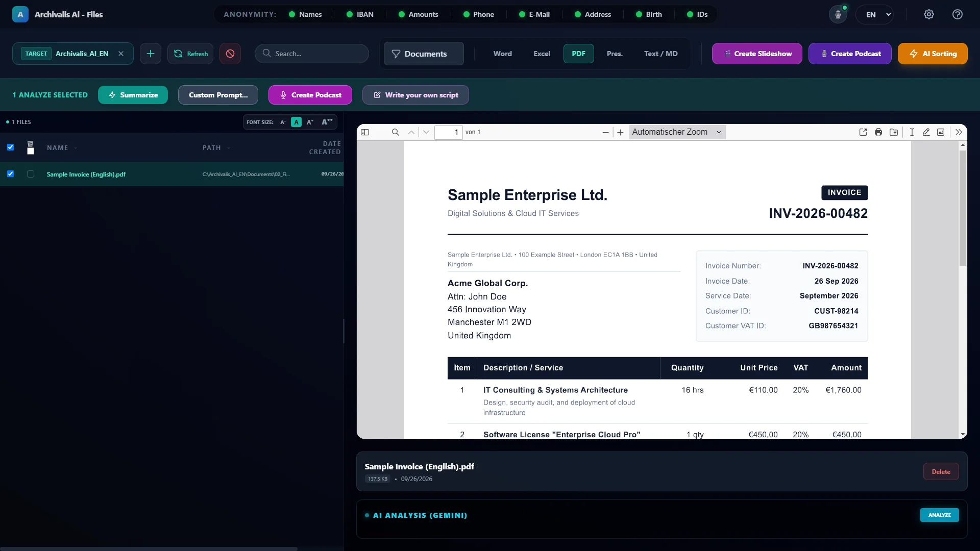Filter by Pres. files
Image resolution: width=980 pixels, height=551 pixels.
click(615, 54)
